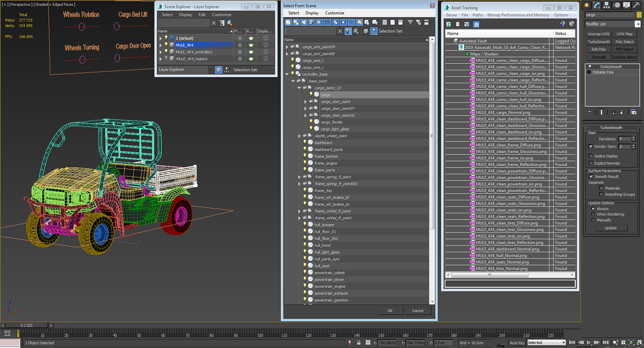Click the TurboSmooth Update button

point(610,228)
